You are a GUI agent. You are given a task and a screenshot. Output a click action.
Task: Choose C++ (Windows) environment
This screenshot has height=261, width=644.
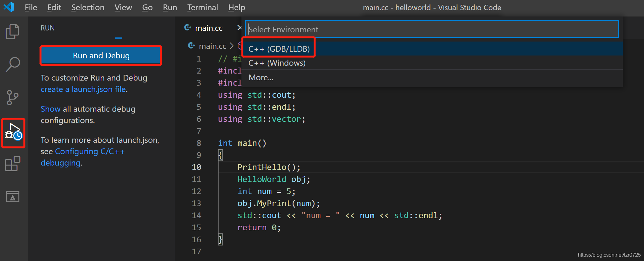click(x=432, y=63)
